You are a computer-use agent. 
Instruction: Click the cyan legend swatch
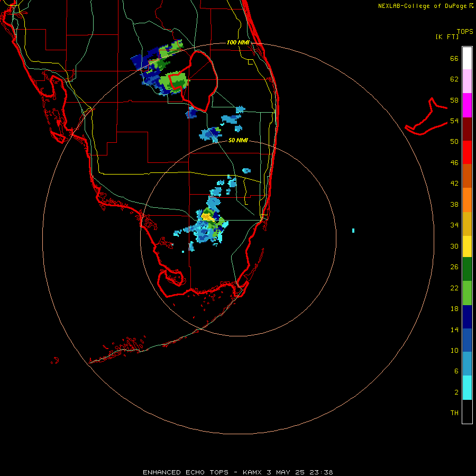click(467, 388)
